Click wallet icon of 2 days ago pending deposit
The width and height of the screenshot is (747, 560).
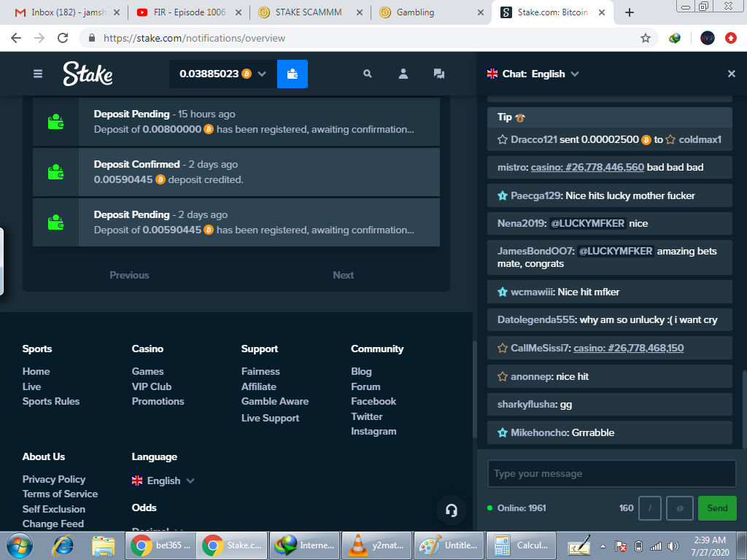(55, 222)
